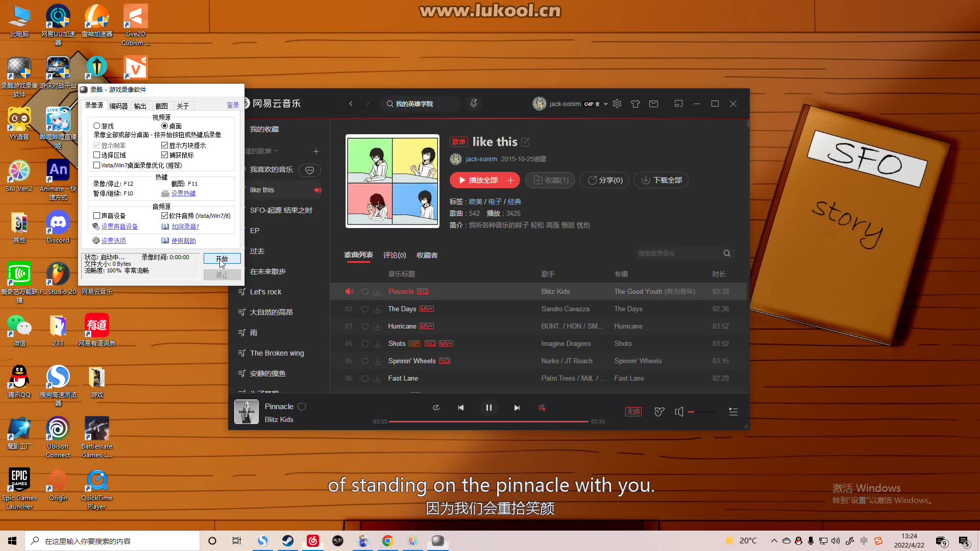Click 分享(0) button
Viewport: 980px width, 551px height.
pyautogui.click(x=605, y=180)
